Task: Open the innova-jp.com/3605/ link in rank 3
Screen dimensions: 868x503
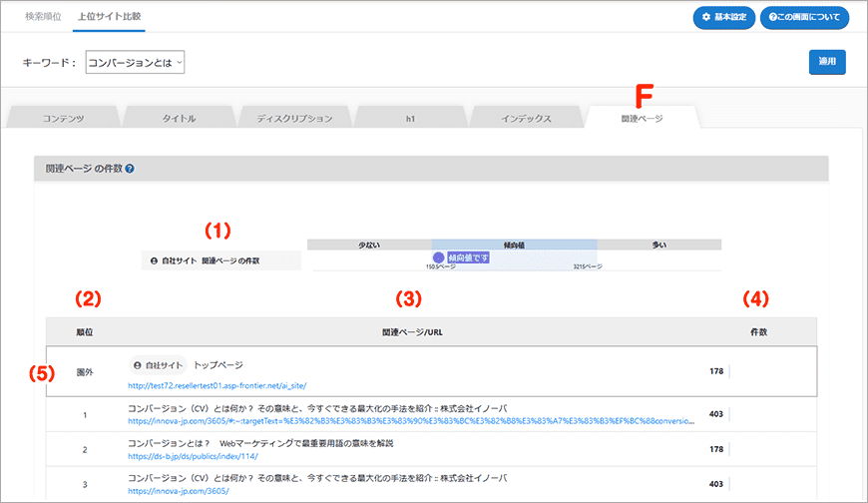Action: pos(179,492)
